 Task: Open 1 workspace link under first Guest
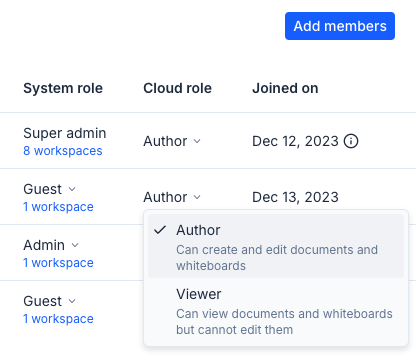(x=58, y=207)
